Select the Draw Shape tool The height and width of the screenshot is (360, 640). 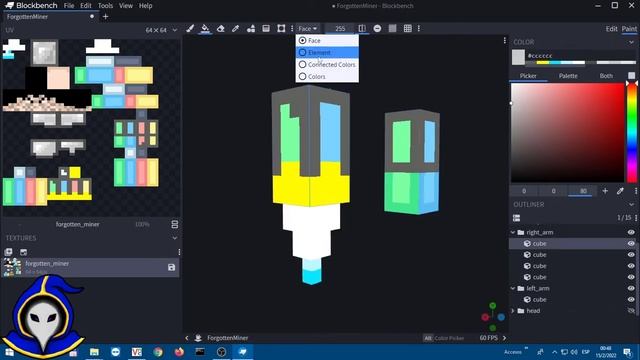coord(251,28)
